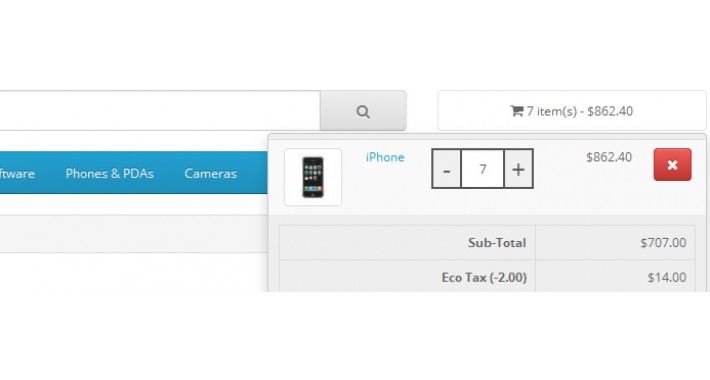Click the gray bar below the menu
The image size is (710, 380).
(x=134, y=234)
